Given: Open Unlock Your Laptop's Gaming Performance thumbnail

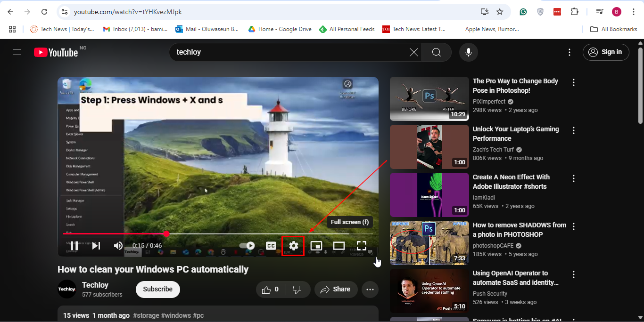Looking at the screenshot, I should pyautogui.click(x=429, y=147).
